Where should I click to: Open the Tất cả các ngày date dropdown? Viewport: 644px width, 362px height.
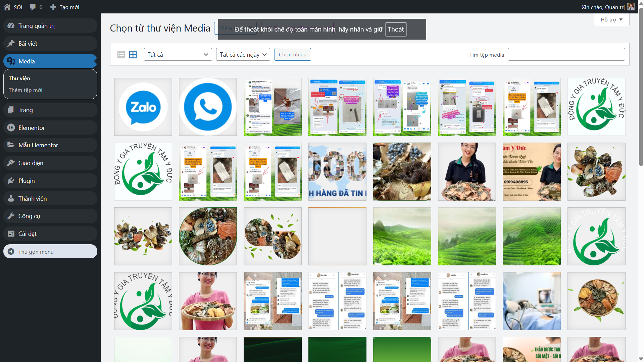click(x=243, y=55)
